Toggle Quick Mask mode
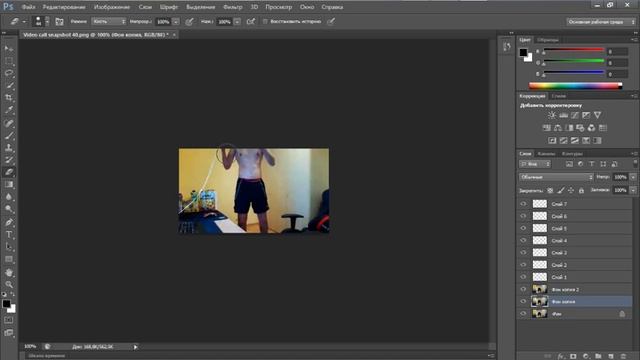This screenshot has height=360, width=640. point(9,320)
